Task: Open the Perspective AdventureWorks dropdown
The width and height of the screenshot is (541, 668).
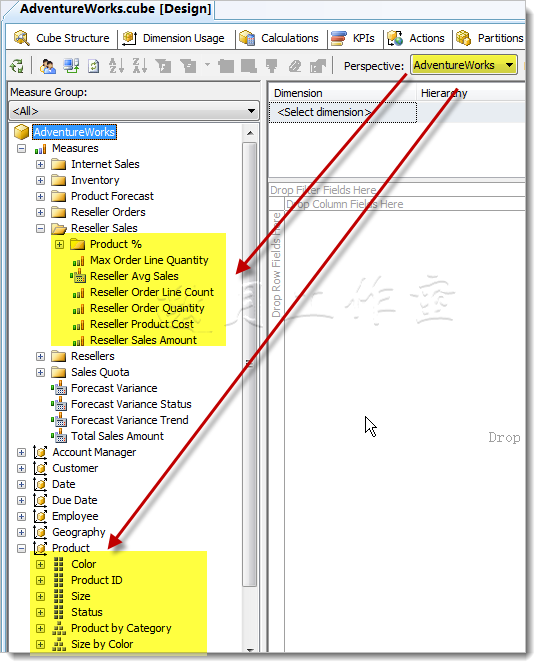Action: coord(464,65)
